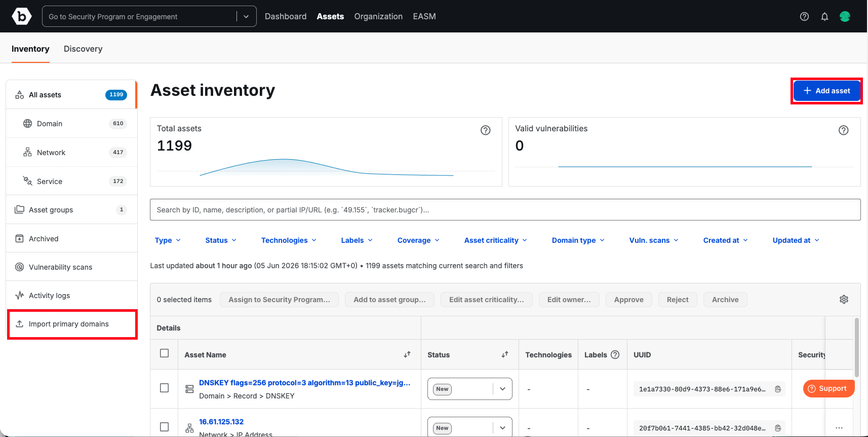
Task: Open the 16.61.125.132 asset link
Action: click(221, 422)
